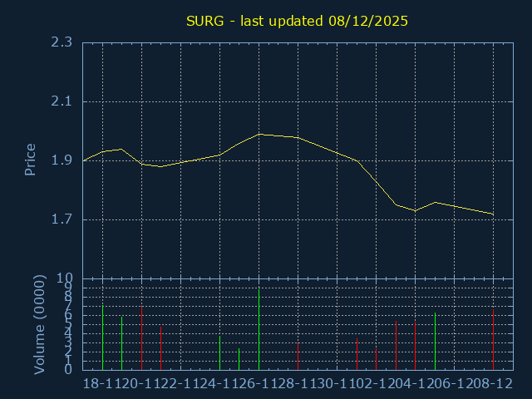Select the shorter green volume bar
This screenshot has width=532, height=399.
219,352
